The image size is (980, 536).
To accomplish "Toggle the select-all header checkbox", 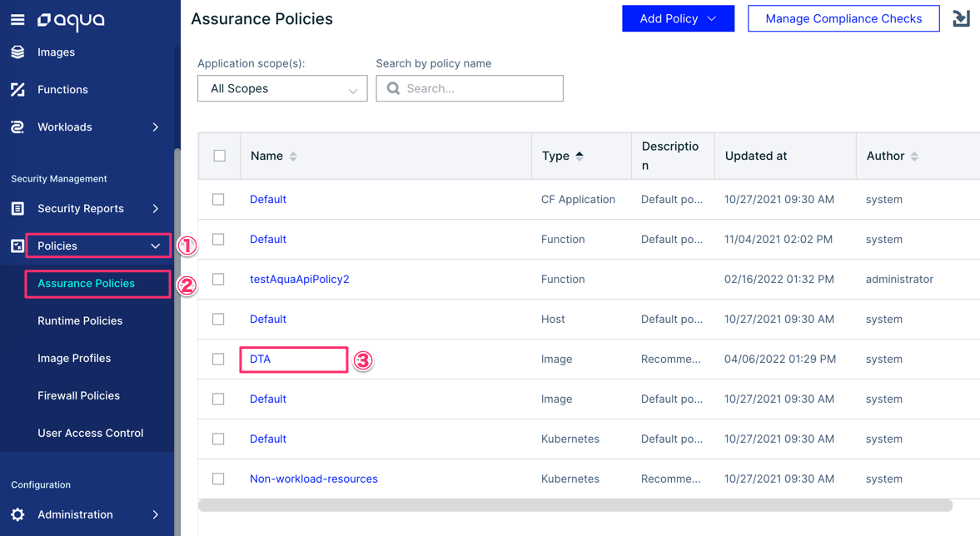I will (220, 156).
